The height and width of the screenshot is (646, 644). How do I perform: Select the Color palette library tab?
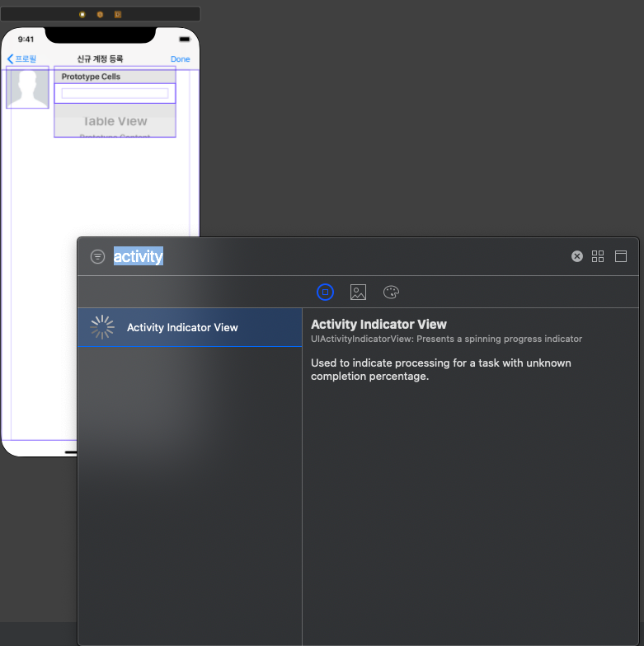(x=391, y=292)
